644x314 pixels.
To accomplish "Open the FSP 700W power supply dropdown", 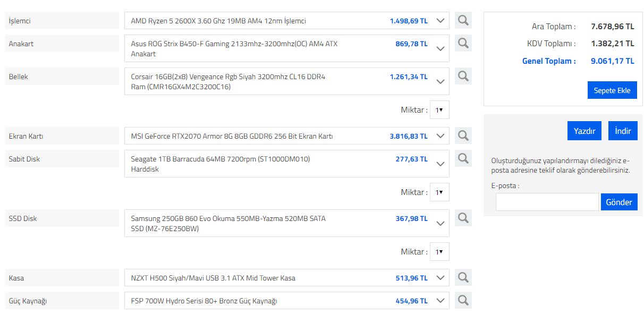I will point(287,301).
